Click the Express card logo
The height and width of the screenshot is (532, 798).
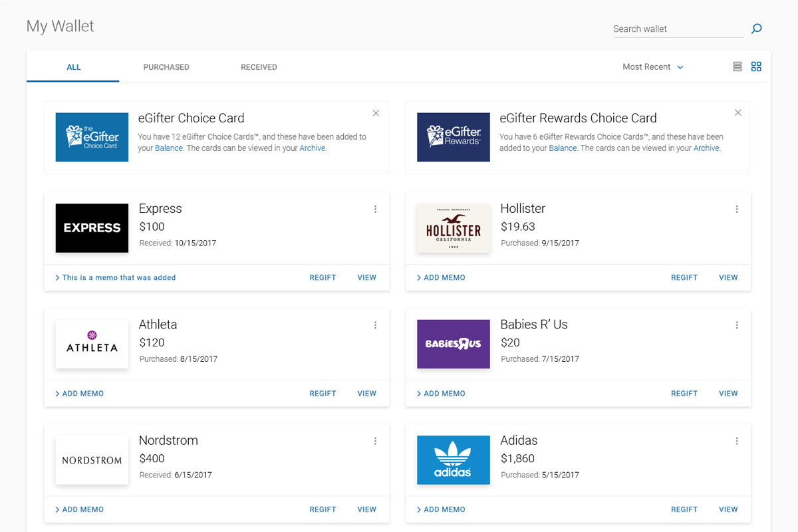click(92, 228)
